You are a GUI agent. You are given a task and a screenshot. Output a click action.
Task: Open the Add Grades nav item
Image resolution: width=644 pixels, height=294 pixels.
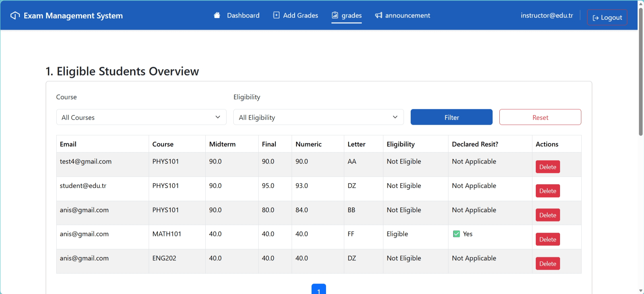click(296, 16)
